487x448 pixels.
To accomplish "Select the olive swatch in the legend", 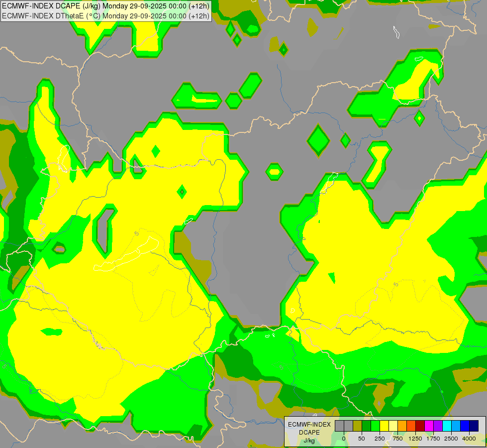I will 357,426.
